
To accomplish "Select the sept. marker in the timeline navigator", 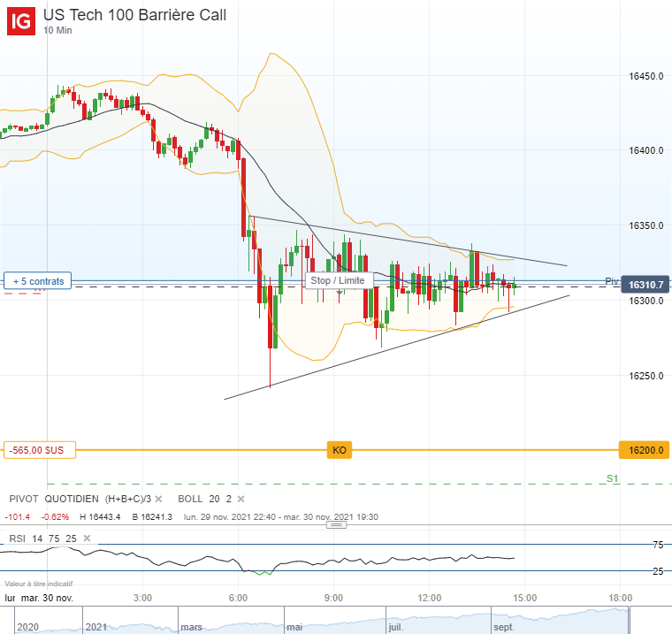I will tap(504, 627).
